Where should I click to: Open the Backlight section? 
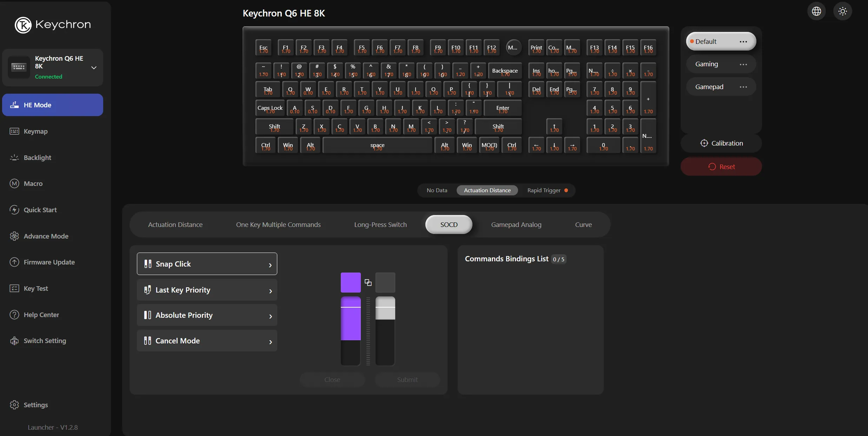pyautogui.click(x=37, y=157)
